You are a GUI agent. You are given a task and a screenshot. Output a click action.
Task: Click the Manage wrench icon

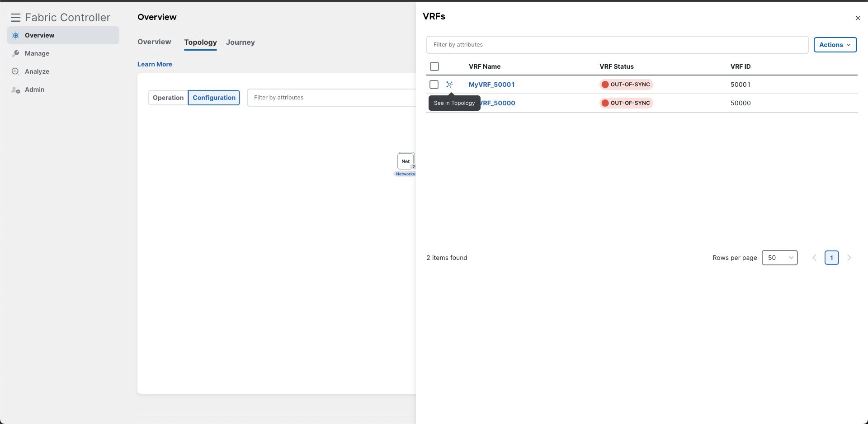(x=15, y=53)
